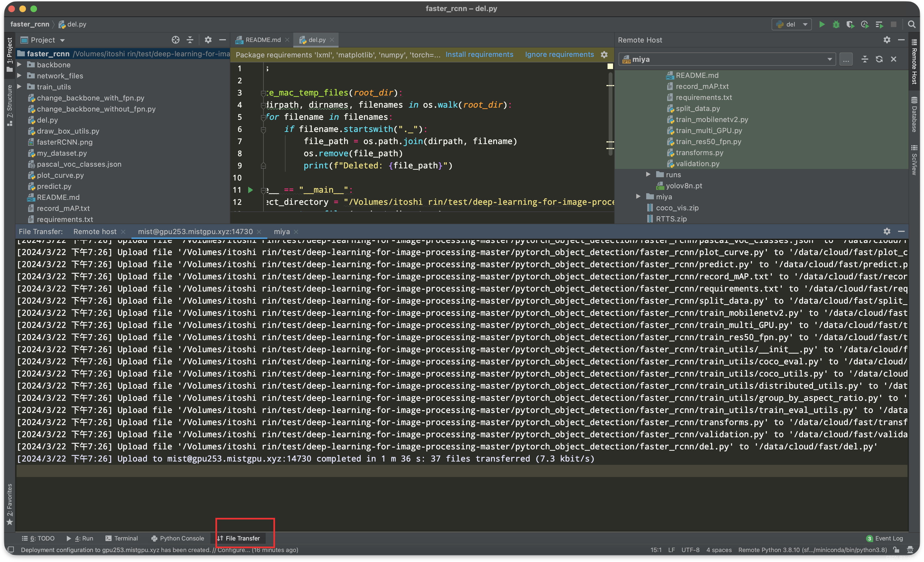Hide the Project panel
This screenshot has height=562, width=924.
(222, 40)
